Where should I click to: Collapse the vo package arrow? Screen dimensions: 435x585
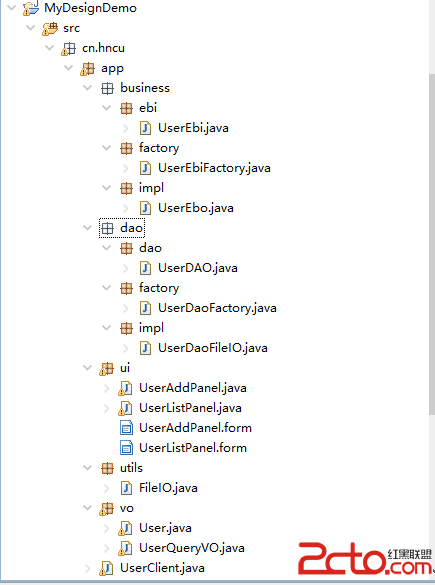point(88,508)
